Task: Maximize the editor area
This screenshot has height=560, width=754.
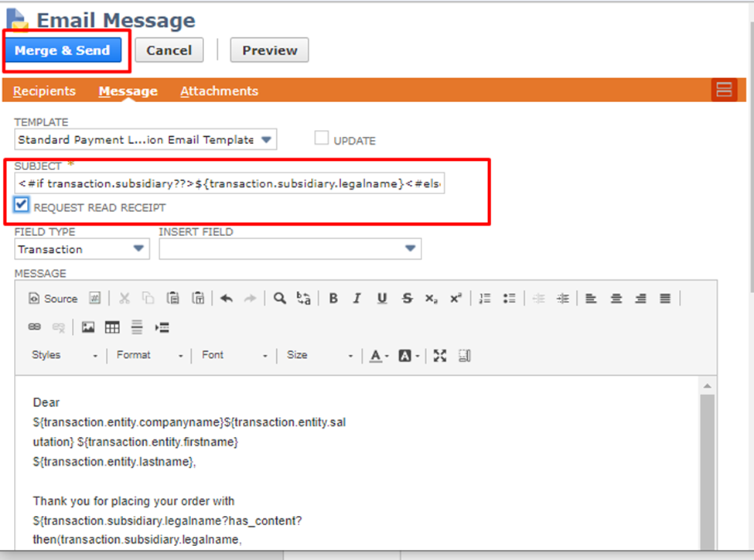Action: pos(439,356)
